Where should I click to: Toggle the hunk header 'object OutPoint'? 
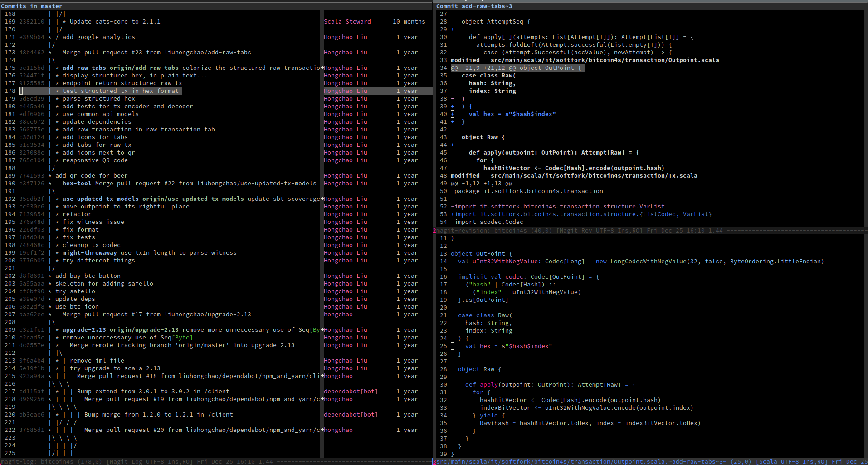pos(517,68)
